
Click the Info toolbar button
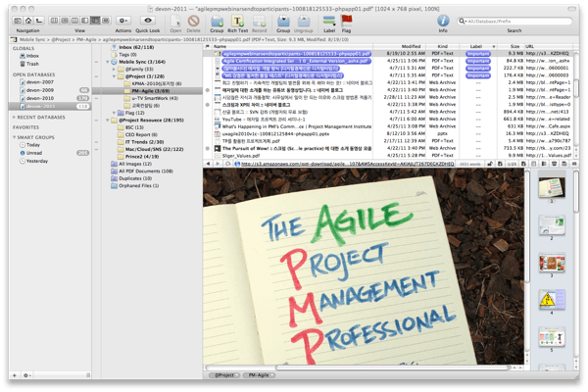click(443, 20)
